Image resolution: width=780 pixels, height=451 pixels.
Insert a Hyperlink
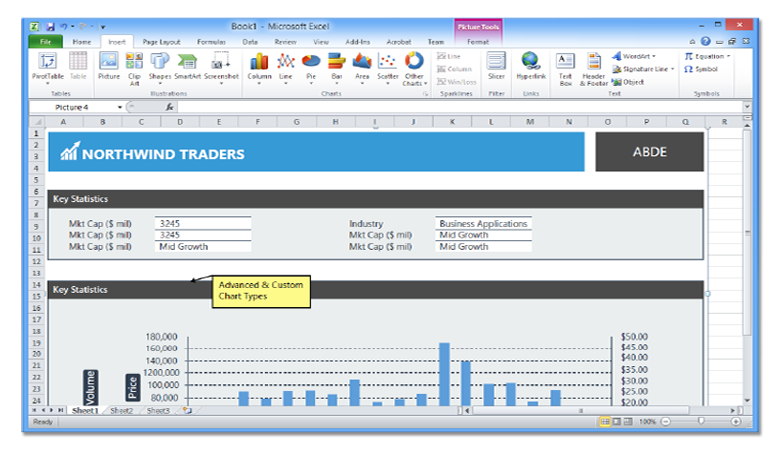(x=531, y=66)
